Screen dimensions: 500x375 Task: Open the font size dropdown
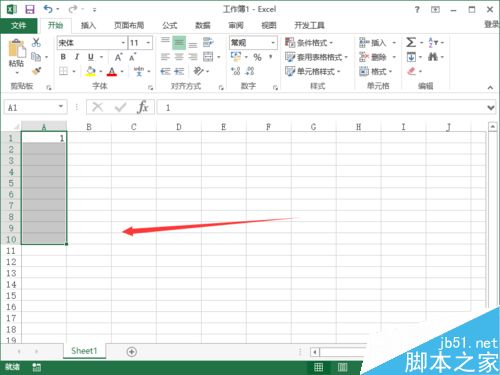click(148, 43)
